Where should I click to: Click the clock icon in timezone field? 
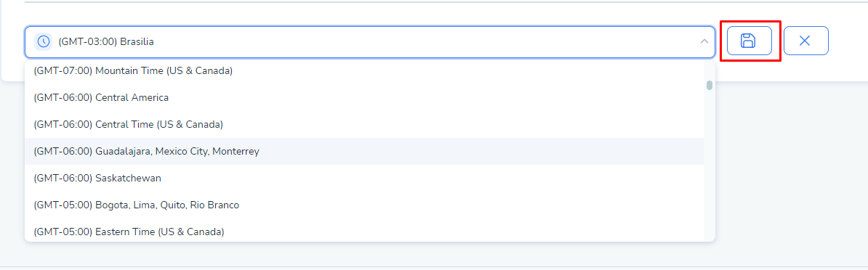(x=43, y=41)
